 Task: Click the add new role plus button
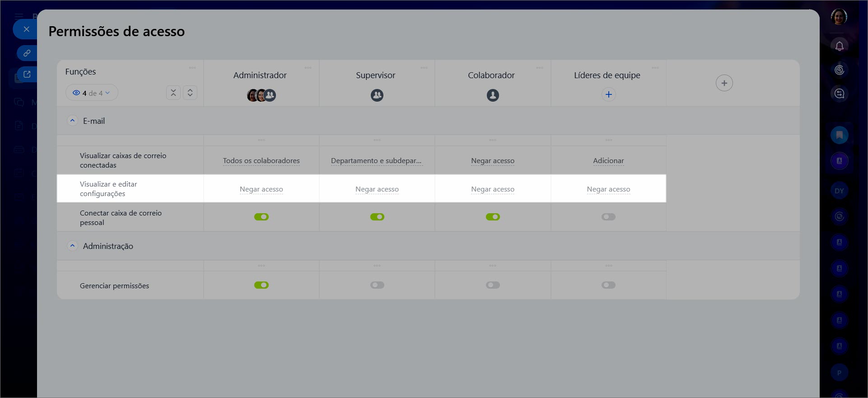click(x=724, y=83)
